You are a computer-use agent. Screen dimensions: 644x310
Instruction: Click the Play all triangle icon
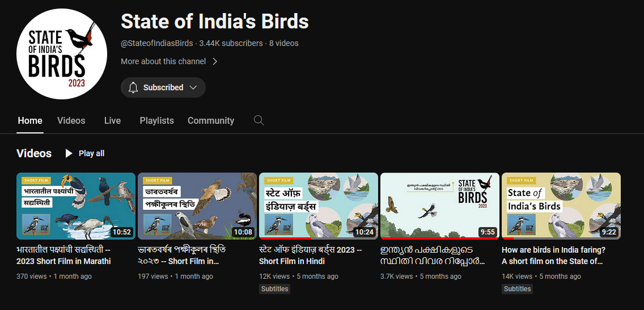(x=69, y=153)
